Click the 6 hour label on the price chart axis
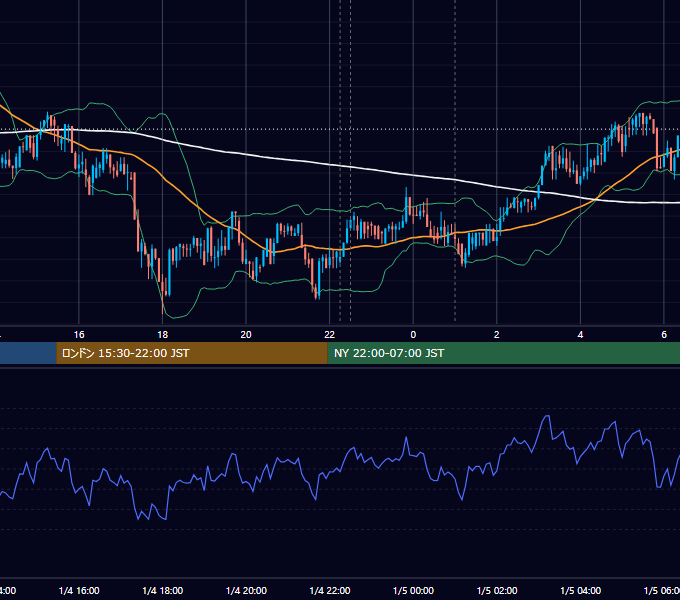The height and width of the screenshot is (600, 680). click(x=664, y=335)
